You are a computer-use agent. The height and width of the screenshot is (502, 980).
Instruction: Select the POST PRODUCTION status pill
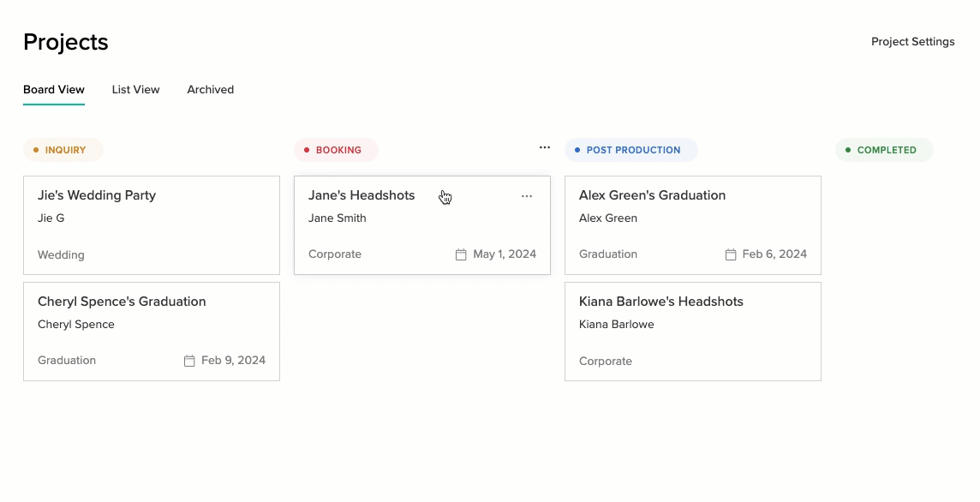tap(630, 149)
